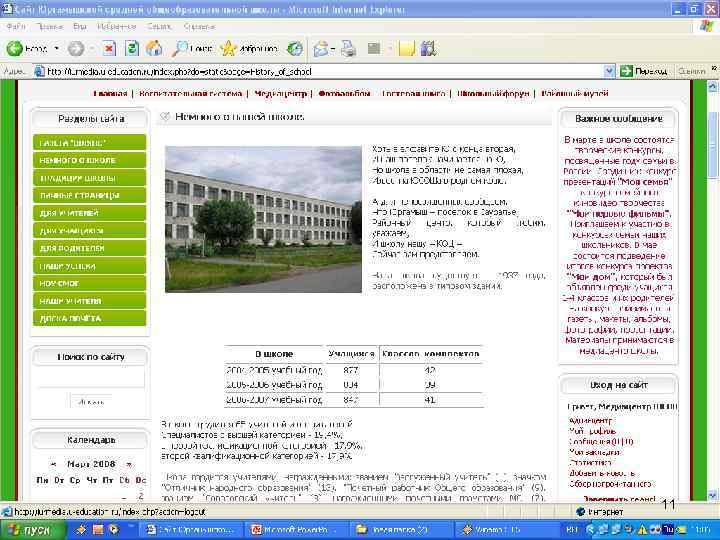This screenshot has height=540, width=720.
Task: Open the Добавить новость link
Action: 602,473
